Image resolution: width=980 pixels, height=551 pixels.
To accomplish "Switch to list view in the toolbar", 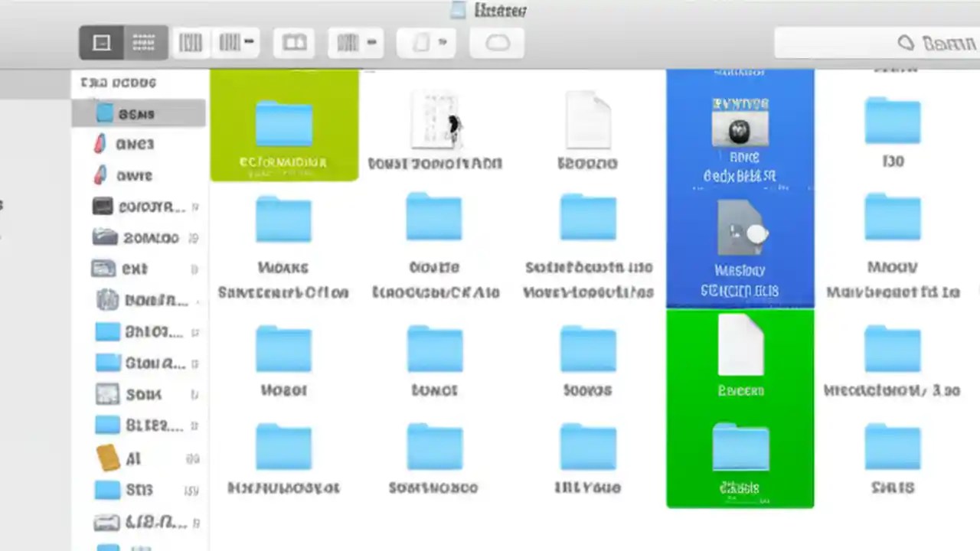I will [x=144, y=42].
